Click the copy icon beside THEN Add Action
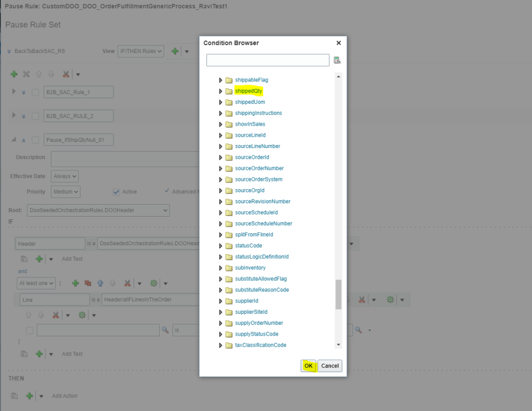Image resolution: width=532 pixels, height=411 pixels. [x=15, y=396]
